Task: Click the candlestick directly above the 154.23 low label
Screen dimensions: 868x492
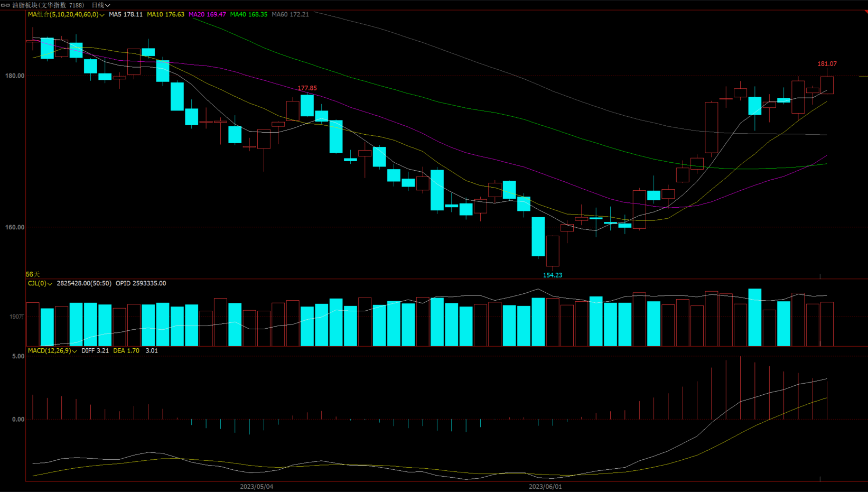Action: click(x=553, y=251)
